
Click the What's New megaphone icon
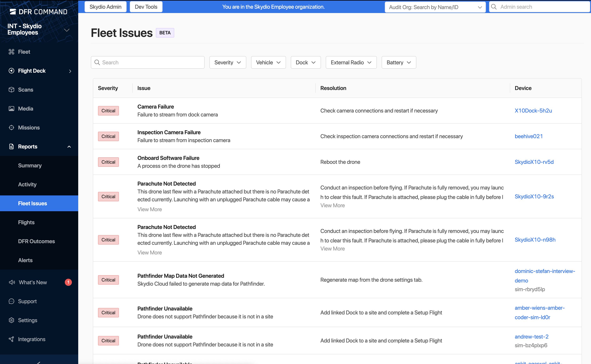coord(12,282)
